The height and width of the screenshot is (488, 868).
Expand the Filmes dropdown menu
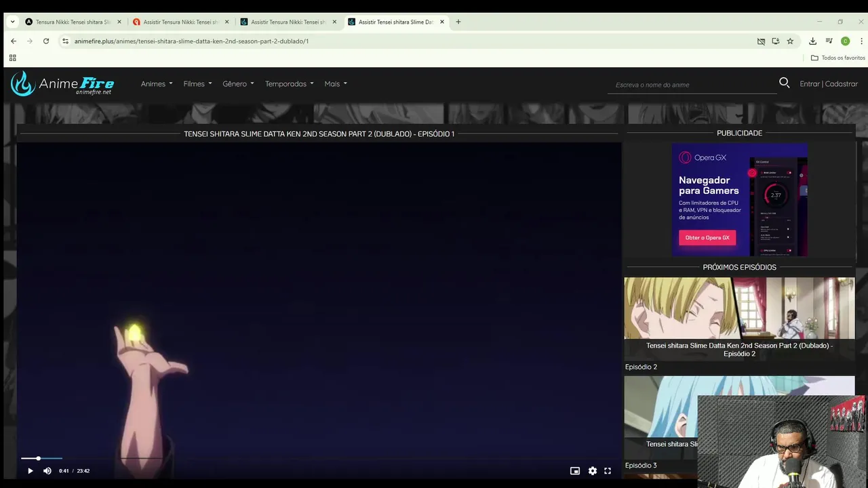point(197,84)
